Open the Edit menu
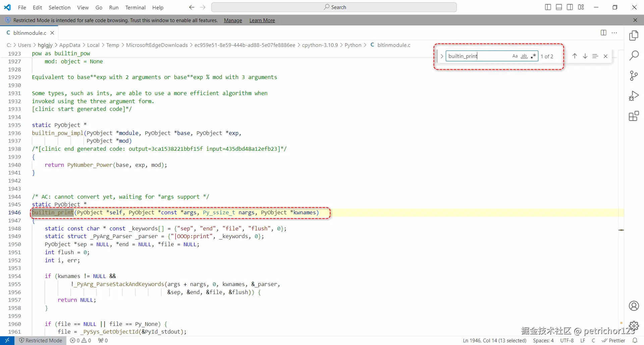 click(37, 7)
